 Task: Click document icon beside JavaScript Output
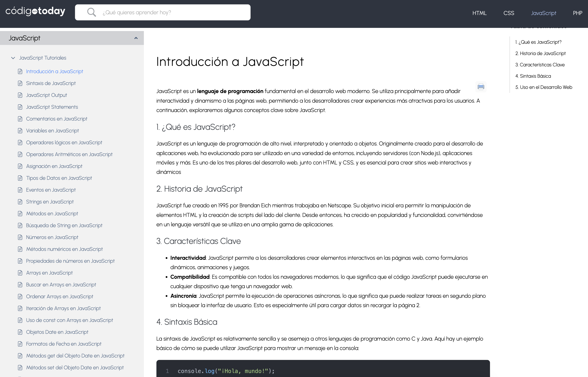[x=20, y=95]
